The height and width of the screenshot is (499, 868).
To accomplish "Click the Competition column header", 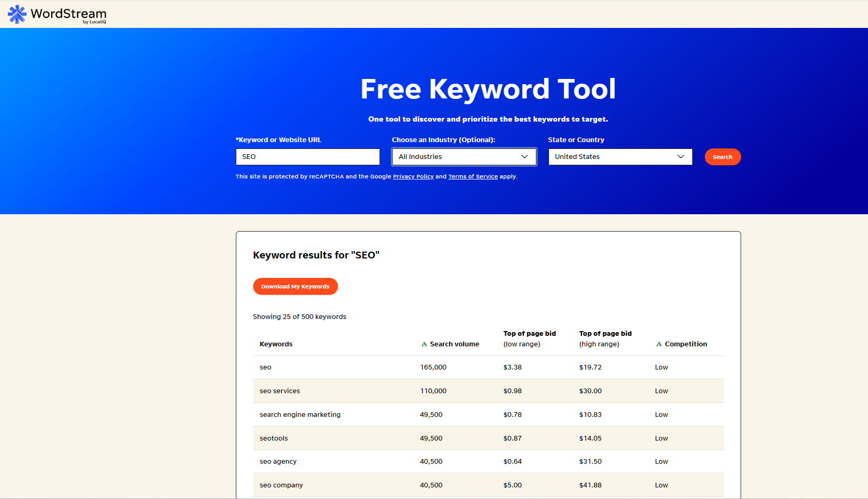I will tap(685, 343).
